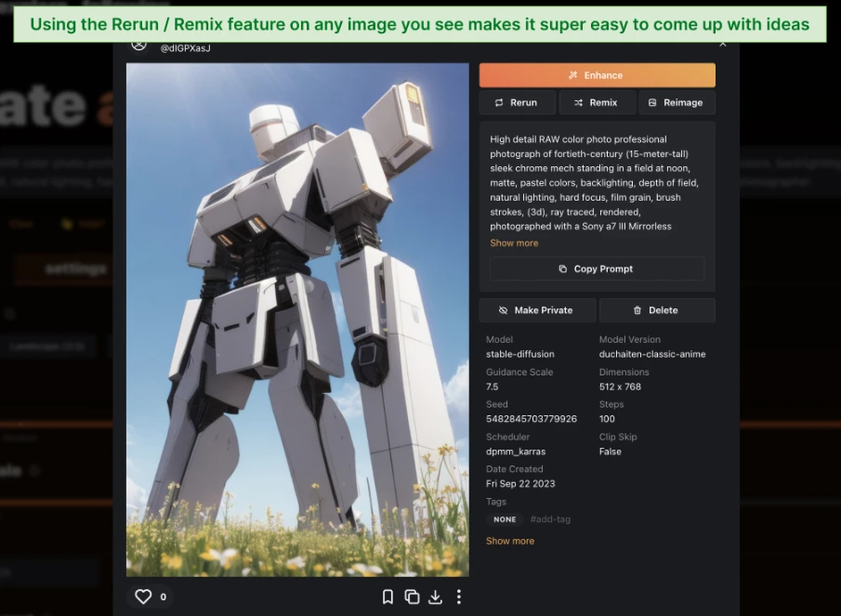The width and height of the screenshot is (841, 616).
Task: Click the Remix button
Action: (x=597, y=102)
